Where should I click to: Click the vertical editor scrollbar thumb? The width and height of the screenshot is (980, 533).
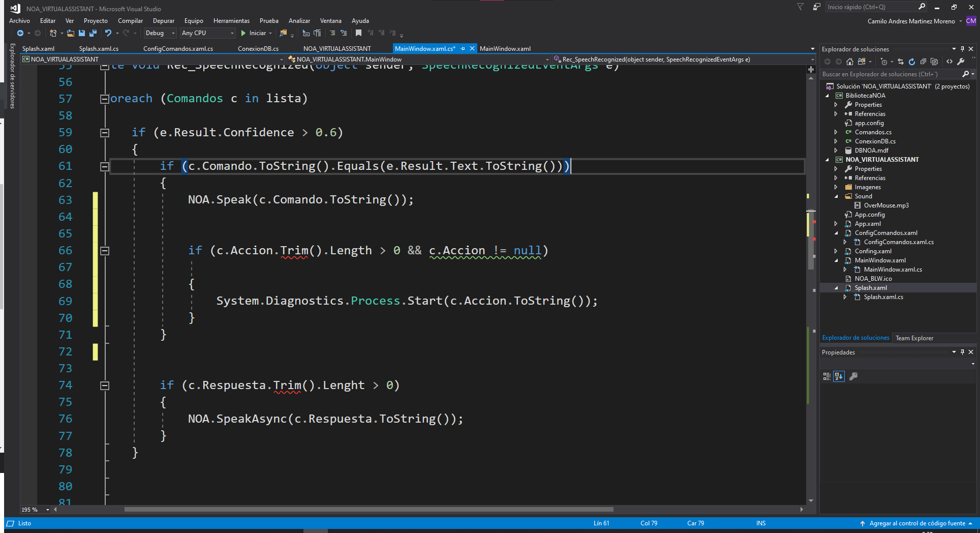811,239
